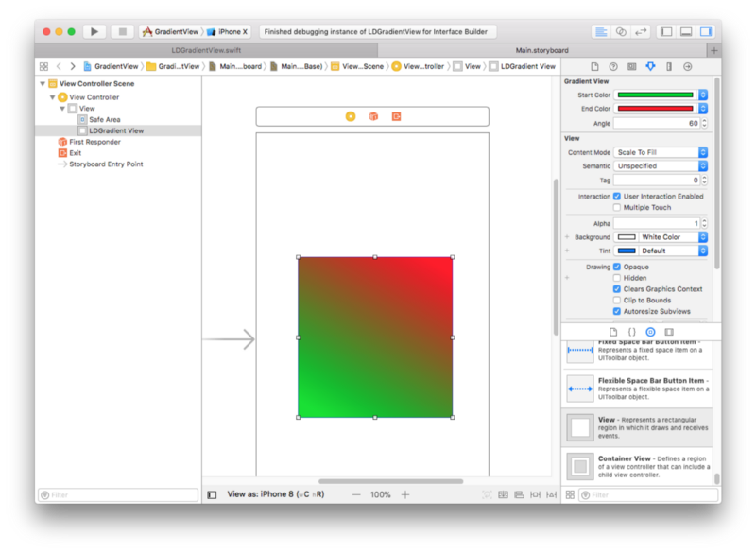
Task: Toggle the document outline button
Action: pos(212,494)
